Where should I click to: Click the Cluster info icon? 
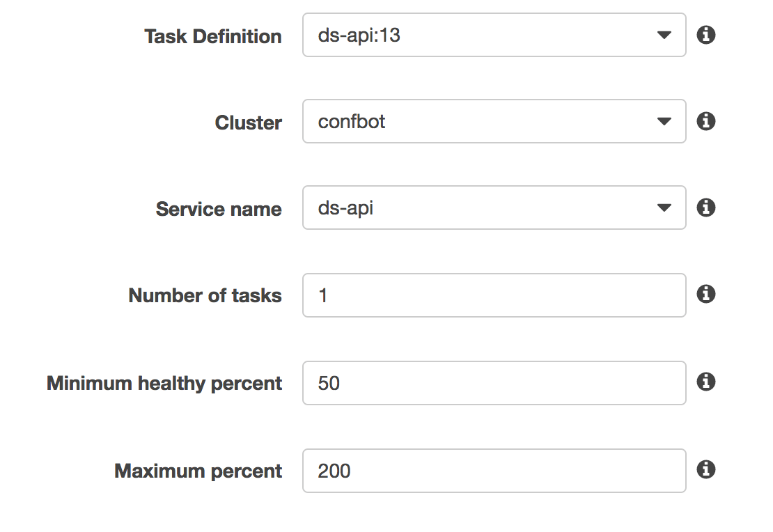coord(706,121)
